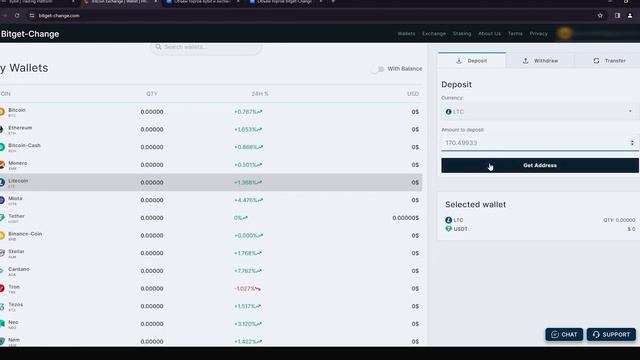This screenshot has height=360, width=640.
Task: Select the Tether wallet row
Action: [x=211, y=218]
